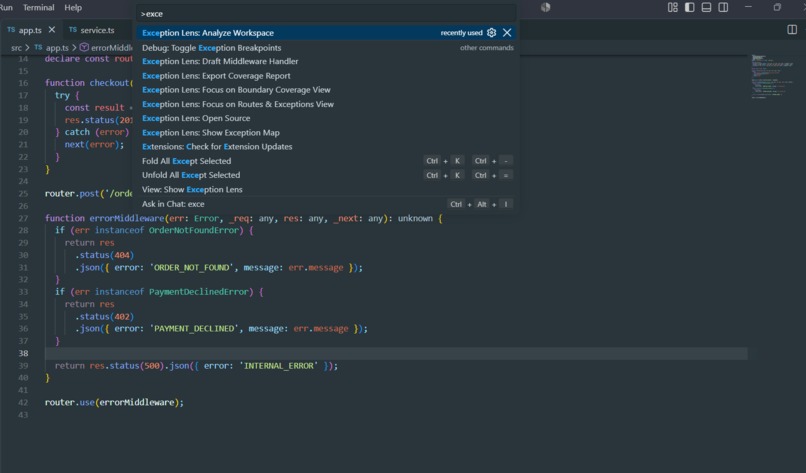
Task: Click line number 38 in gutter
Action: coord(23,353)
